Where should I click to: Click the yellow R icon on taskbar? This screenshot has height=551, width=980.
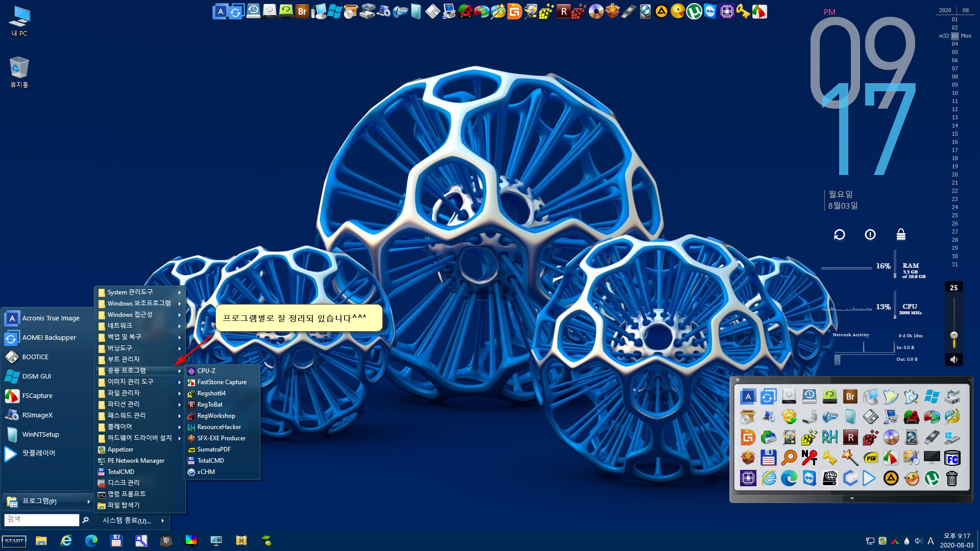tap(241, 541)
